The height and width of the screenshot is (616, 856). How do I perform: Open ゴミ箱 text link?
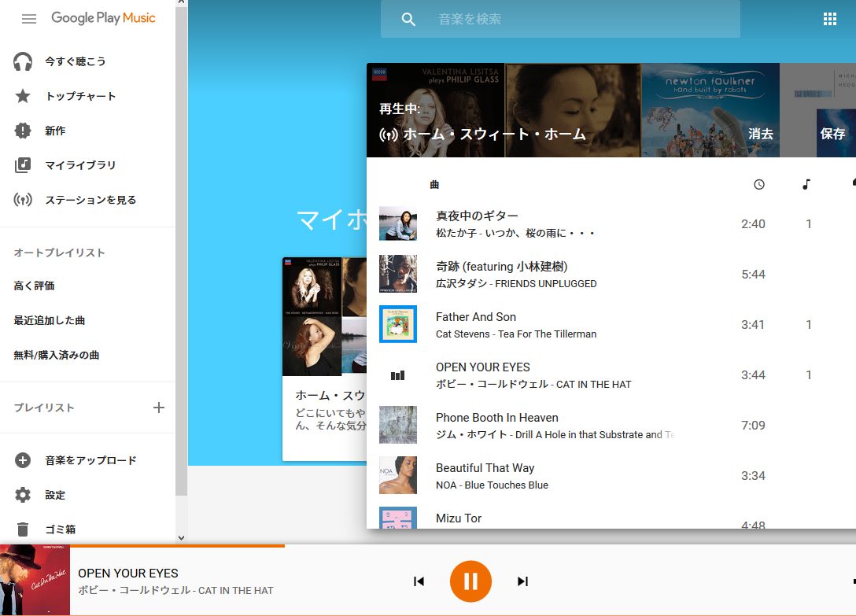pos(60,529)
